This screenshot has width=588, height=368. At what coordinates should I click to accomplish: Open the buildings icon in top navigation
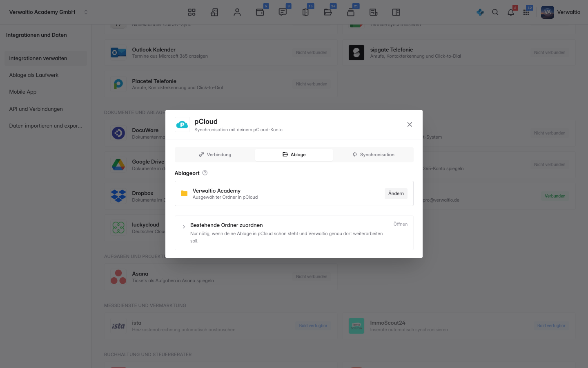214,12
